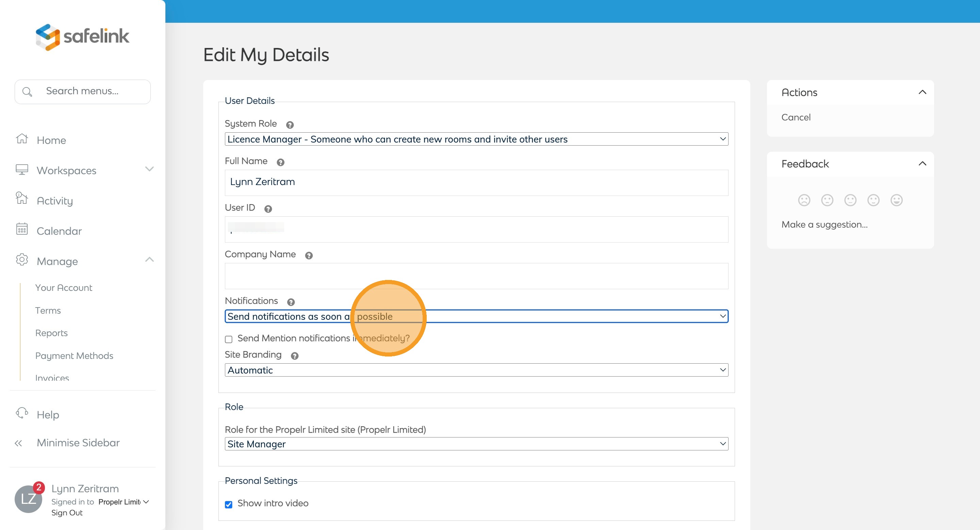Uncheck the Show intro video checkbox

229,504
